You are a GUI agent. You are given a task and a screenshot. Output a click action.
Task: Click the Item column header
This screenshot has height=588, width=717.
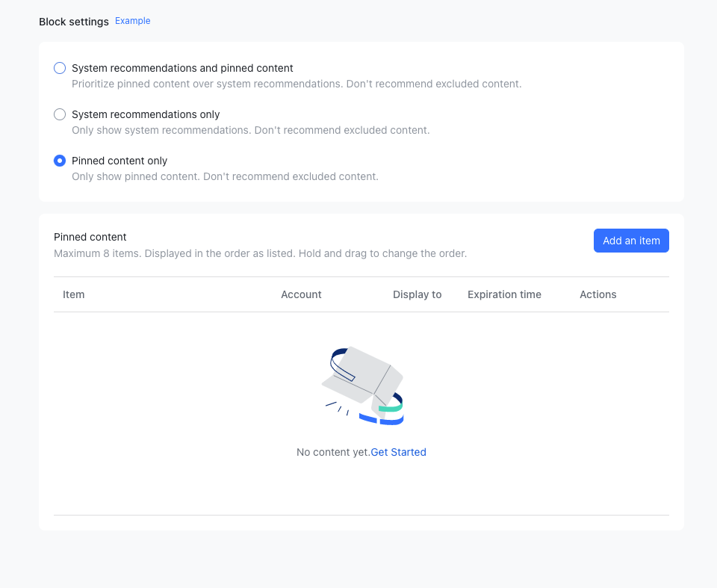point(74,294)
